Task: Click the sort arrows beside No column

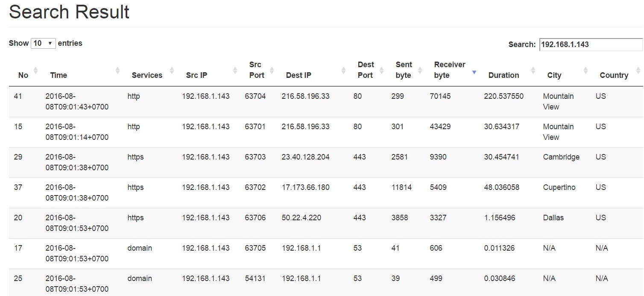Action: (35, 70)
